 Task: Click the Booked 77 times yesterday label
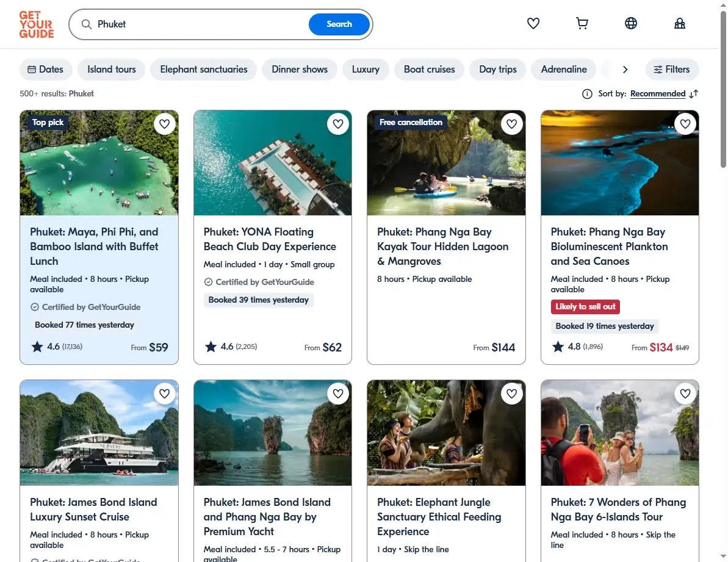click(84, 325)
